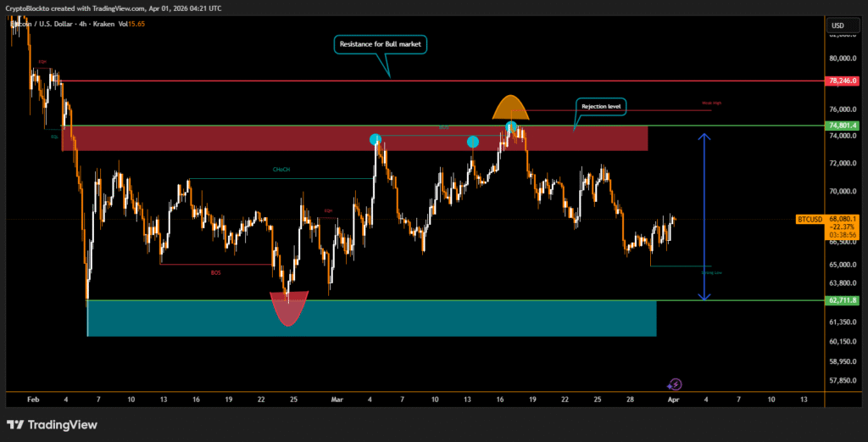This screenshot has width=868, height=442.
Task: Click the CHoCH label on the chart
Action: coord(281,170)
